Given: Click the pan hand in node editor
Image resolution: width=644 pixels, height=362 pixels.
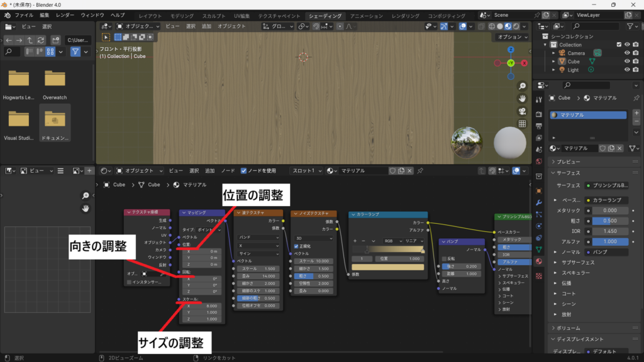Looking at the screenshot, I should point(86,209).
